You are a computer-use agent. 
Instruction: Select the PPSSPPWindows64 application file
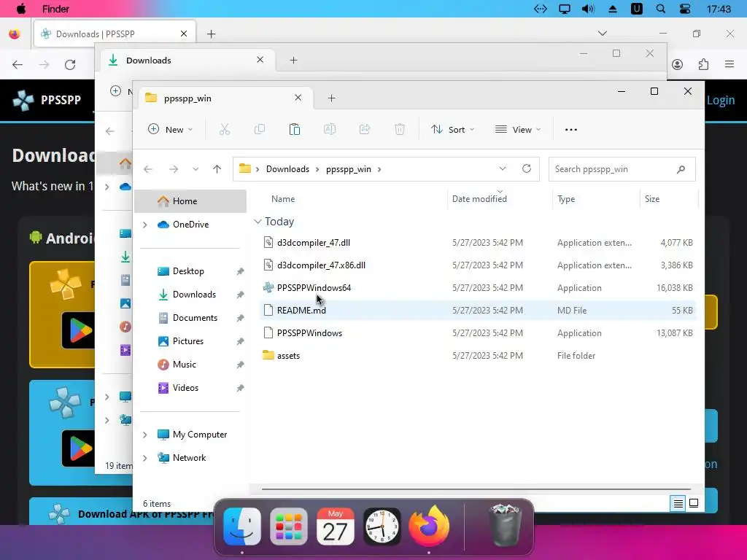click(478, 287)
